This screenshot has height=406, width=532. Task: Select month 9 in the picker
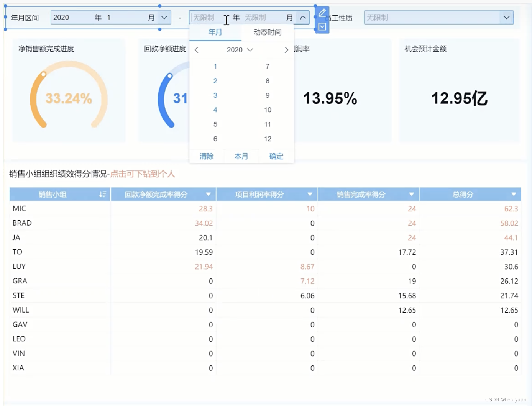pyautogui.click(x=268, y=95)
